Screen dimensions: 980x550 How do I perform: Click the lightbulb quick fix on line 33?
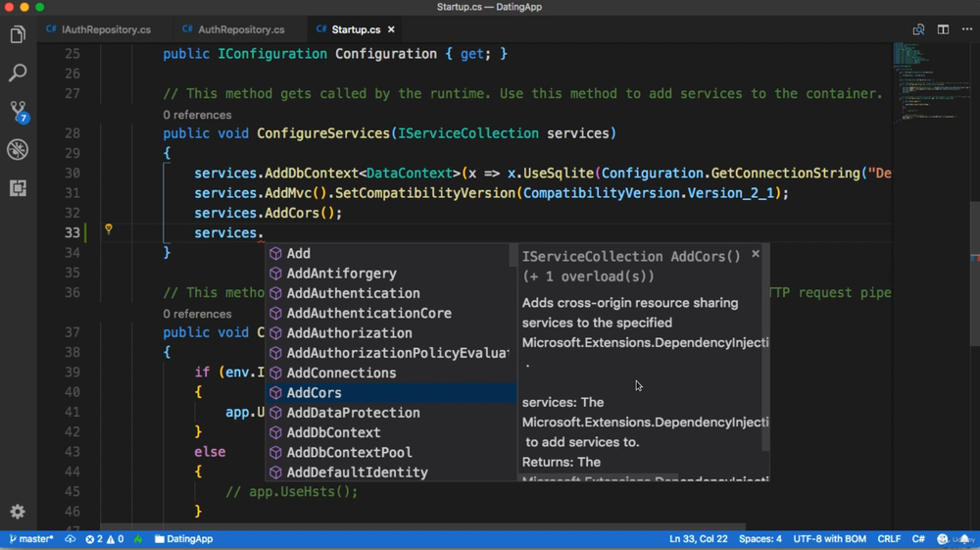(109, 229)
